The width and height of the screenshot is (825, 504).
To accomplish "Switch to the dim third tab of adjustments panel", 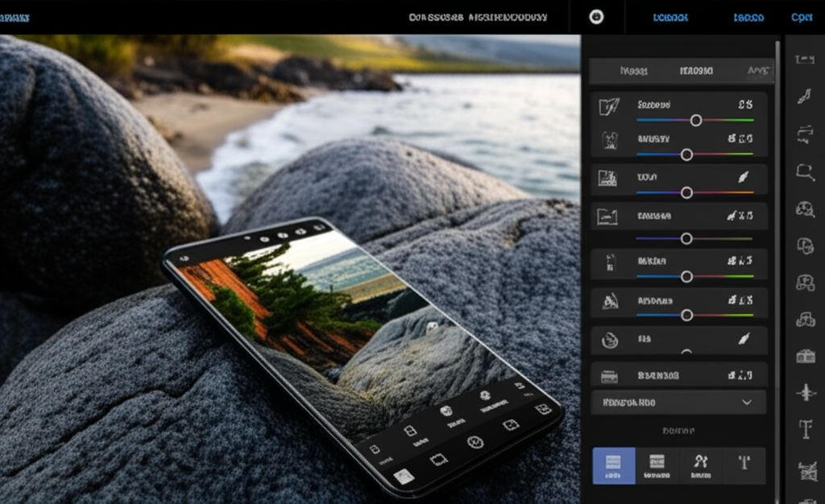I will click(757, 71).
